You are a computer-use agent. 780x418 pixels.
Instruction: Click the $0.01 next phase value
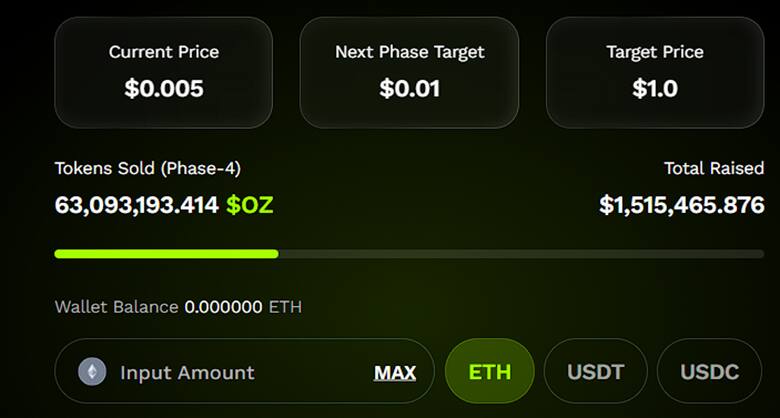[409, 88]
